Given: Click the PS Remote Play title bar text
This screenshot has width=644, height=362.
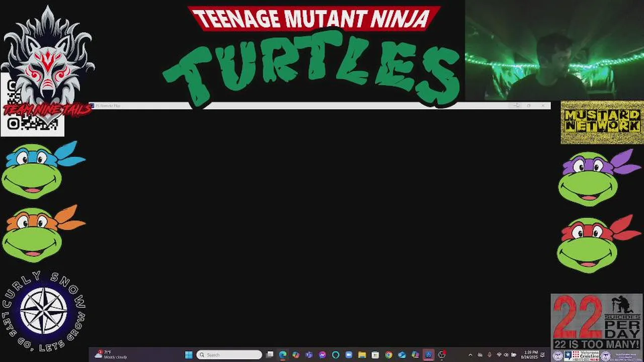Looking at the screenshot, I should (108, 106).
